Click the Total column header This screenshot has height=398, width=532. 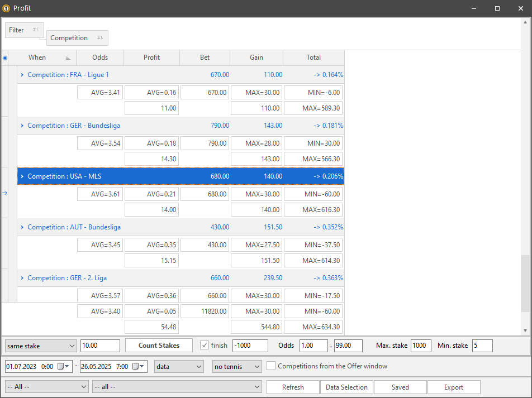(x=313, y=57)
